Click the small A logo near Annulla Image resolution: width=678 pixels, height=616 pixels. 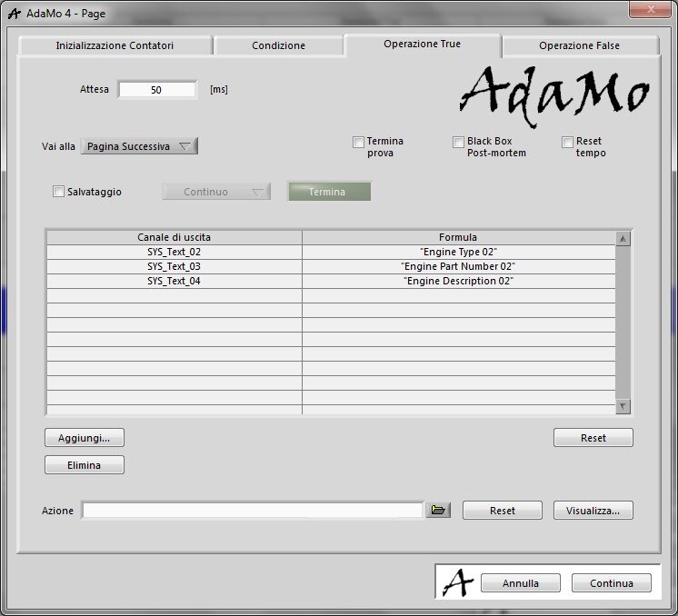coord(458,582)
